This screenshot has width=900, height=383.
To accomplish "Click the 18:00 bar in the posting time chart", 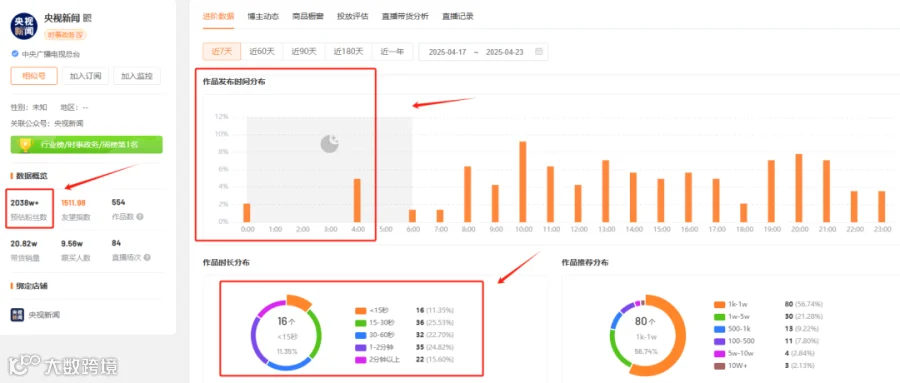I will point(744,212).
